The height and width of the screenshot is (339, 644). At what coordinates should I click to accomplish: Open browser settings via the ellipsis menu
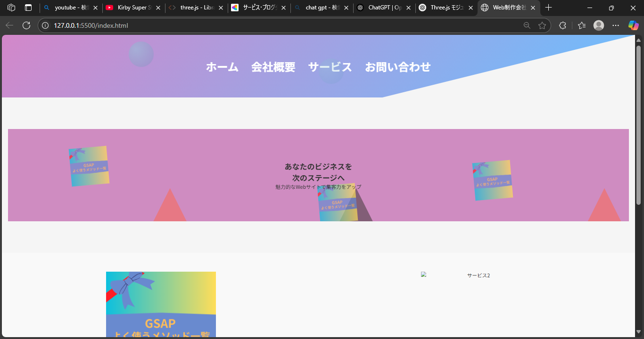615,25
